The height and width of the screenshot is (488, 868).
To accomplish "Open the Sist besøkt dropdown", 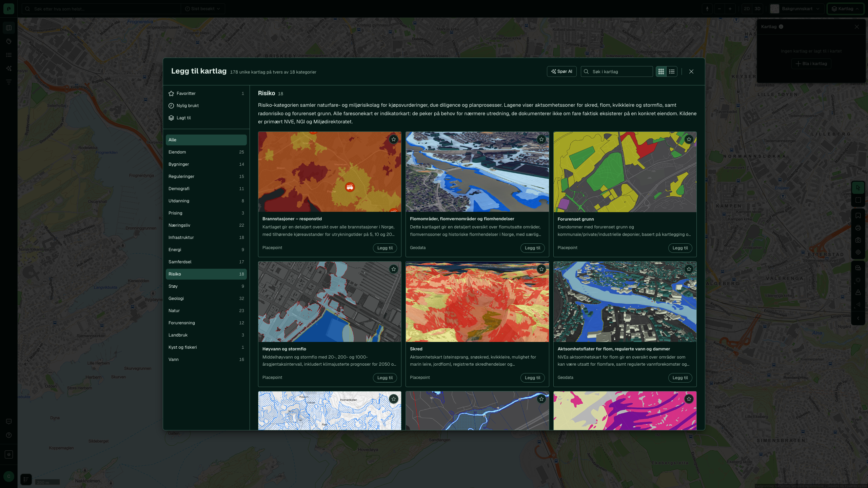I will (202, 9).
